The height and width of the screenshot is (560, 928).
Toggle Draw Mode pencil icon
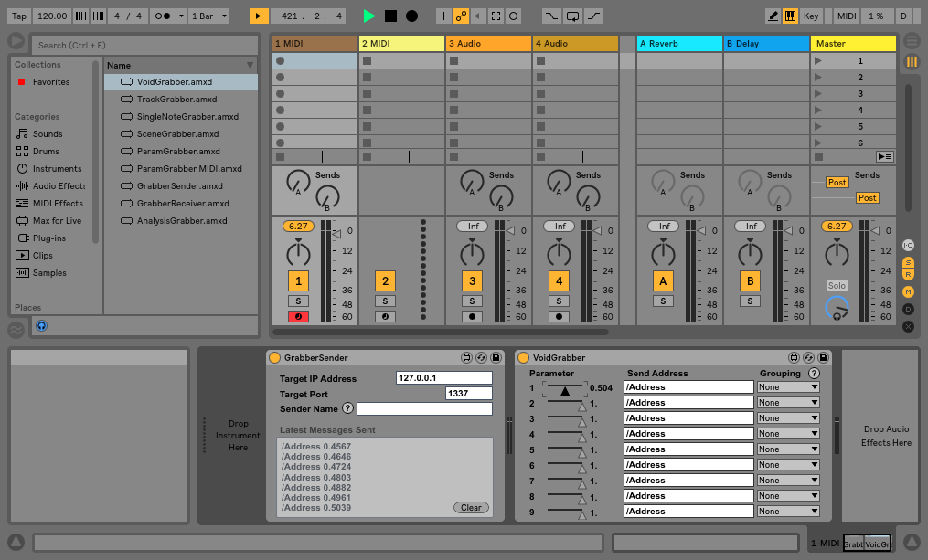point(773,16)
